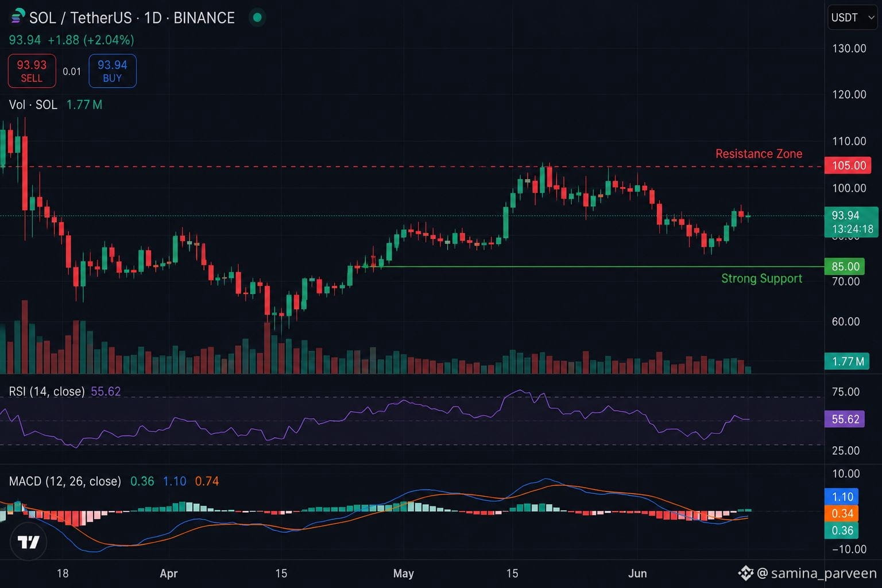Viewport: 882px width, 588px height.
Task: Click the 130.00 price axis label
Action: [849, 48]
